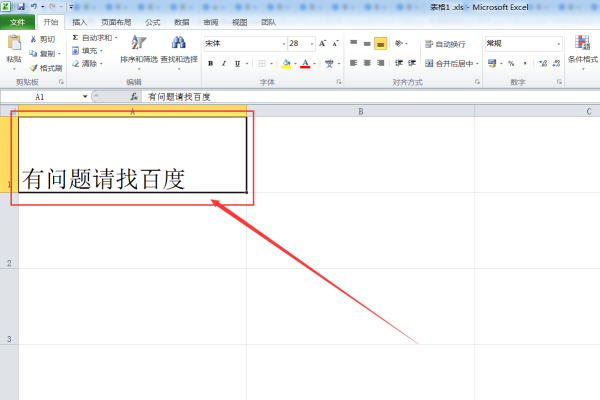
Task: Click the Decrease Indent icon
Action: 399,63
